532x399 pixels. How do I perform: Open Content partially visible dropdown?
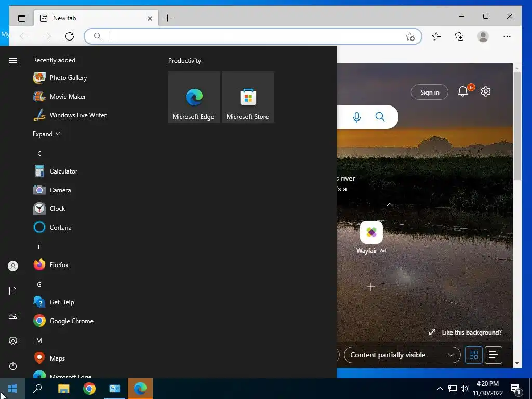point(402,355)
